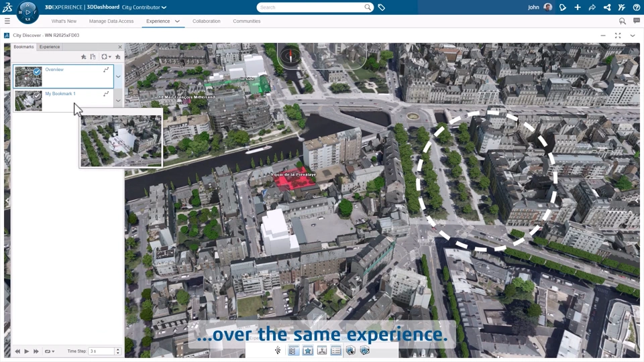Click the Dassault Systèmes 3DS logo
Image resolution: width=644 pixels, height=362 pixels.
click(x=7, y=7)
